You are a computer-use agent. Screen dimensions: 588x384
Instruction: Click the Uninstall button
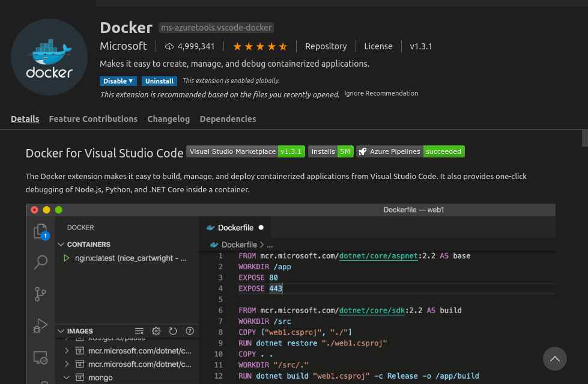tap(159, 81)
